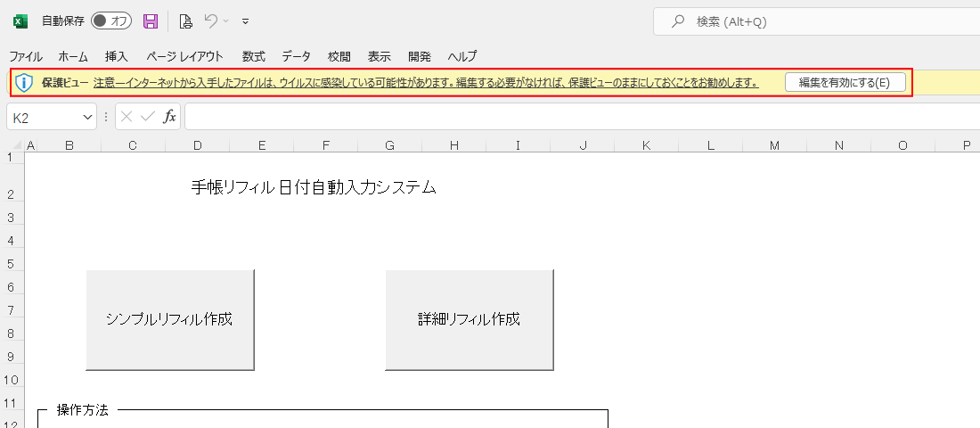Screen dimensions: 980x428
Task: Expand the Name Box dropdown showing K2
Action: tap(88, 117)
